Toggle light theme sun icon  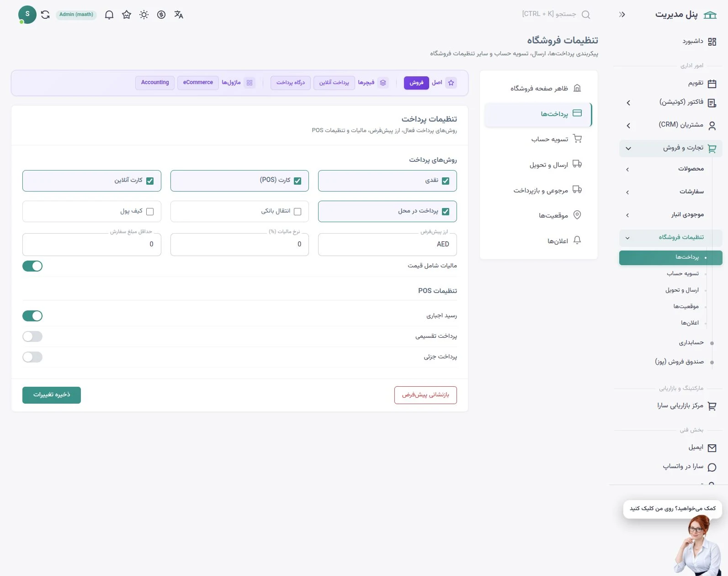click(144, 15)
